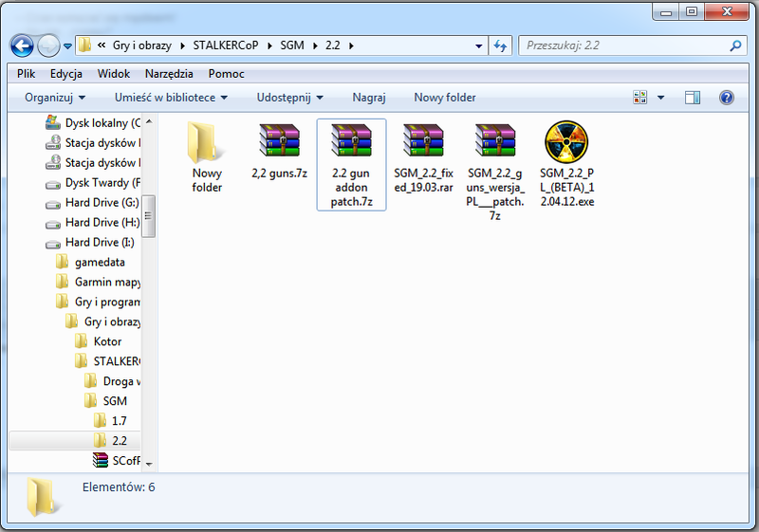759x532 pixels.
Task: Click 'Elementów: 6' status text
Action: (119, 487)
